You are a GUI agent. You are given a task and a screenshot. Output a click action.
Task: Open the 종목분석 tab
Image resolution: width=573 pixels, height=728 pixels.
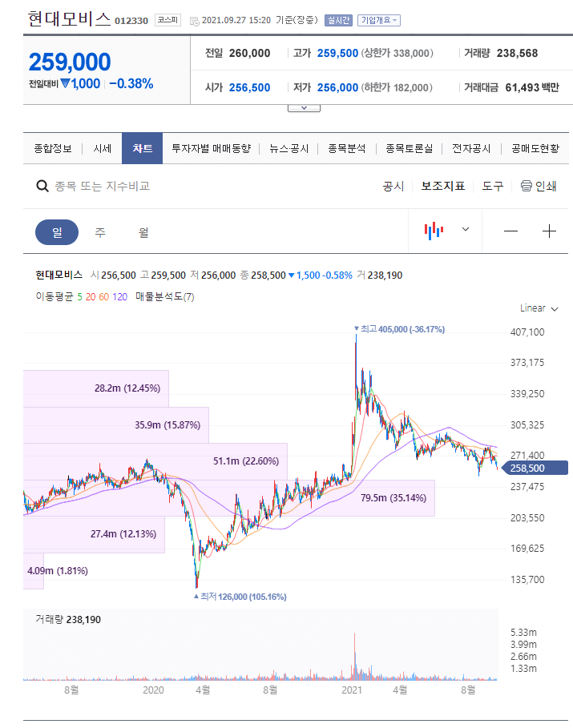(x=347, y=149)
